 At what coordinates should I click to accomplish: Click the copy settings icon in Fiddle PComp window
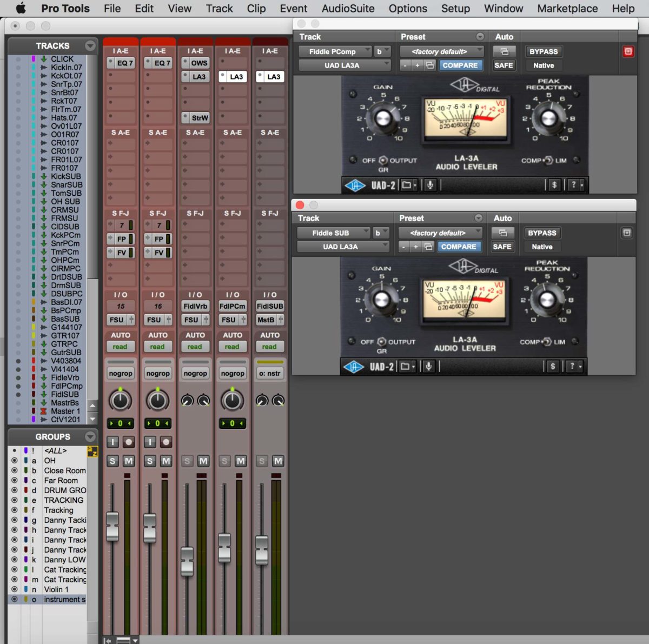coord(430,65)
